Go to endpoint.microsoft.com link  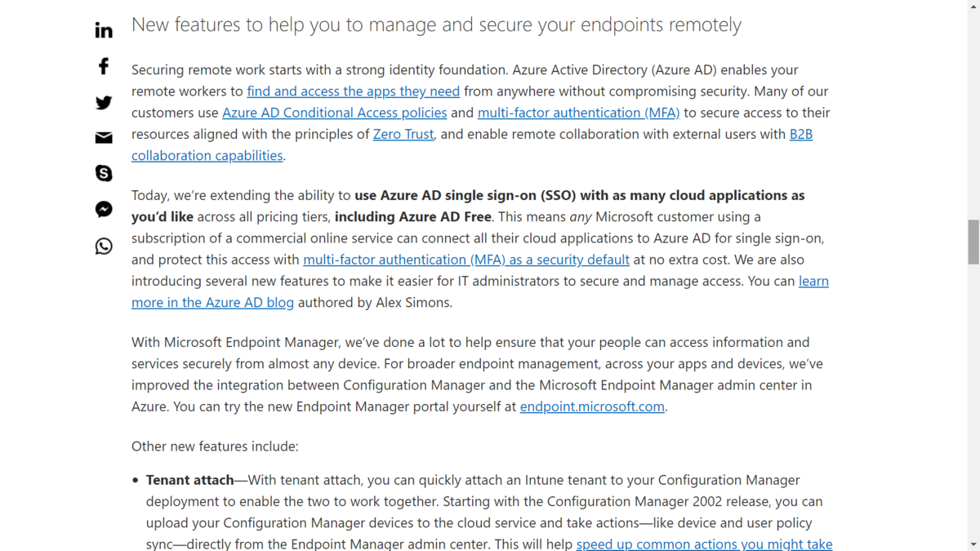tap(592, 407)
